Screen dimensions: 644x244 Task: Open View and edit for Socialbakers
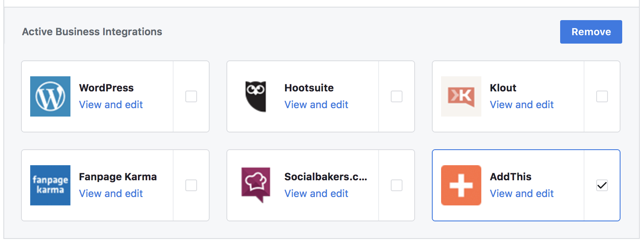(317, 194)
